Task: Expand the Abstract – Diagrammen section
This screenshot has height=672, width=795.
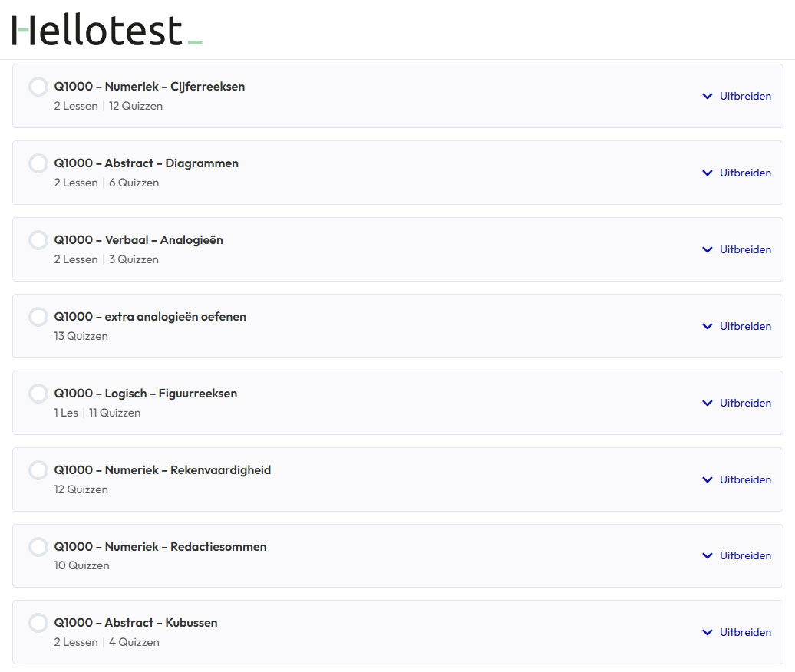Action: [737, 173]
